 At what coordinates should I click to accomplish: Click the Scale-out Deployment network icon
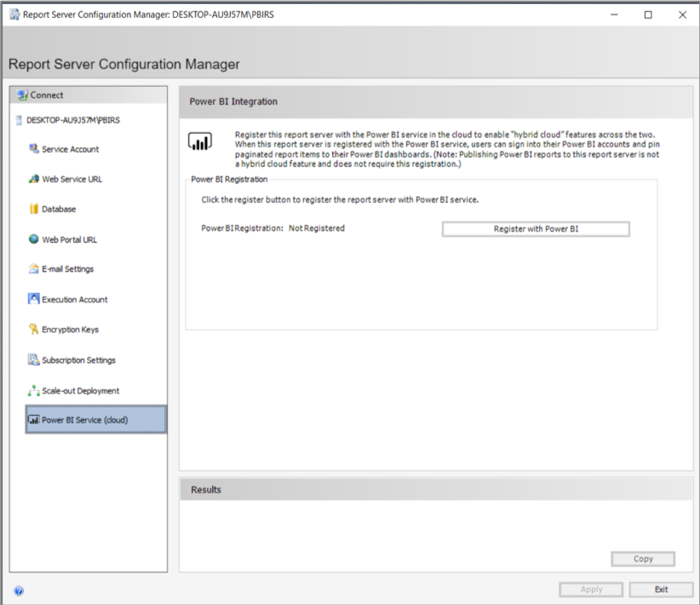point(33,391)
